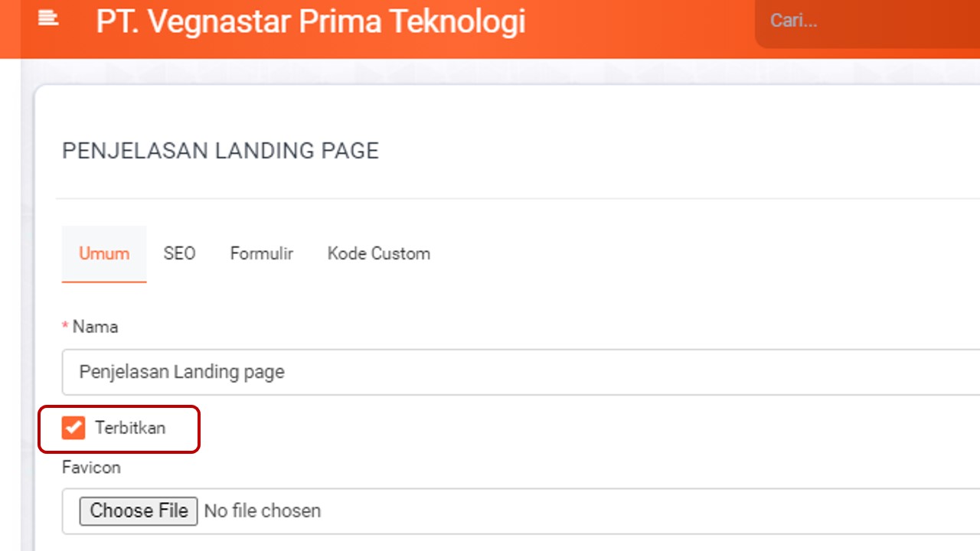Open the hamburger navigation menu
Screen dimensions: 980x551
coord(48,18)
